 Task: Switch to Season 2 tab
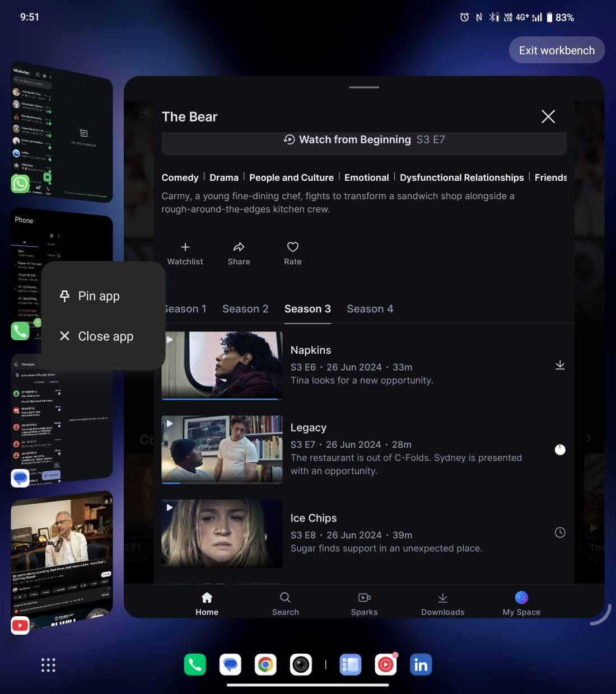point(245,309)
